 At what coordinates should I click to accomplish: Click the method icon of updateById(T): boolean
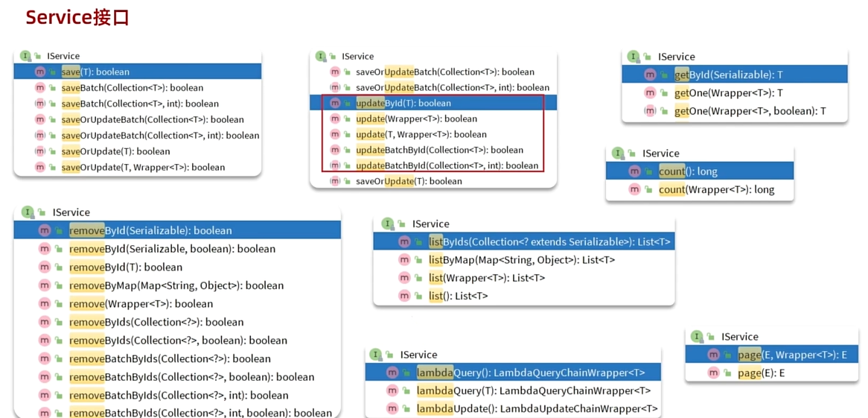[335, 103]
